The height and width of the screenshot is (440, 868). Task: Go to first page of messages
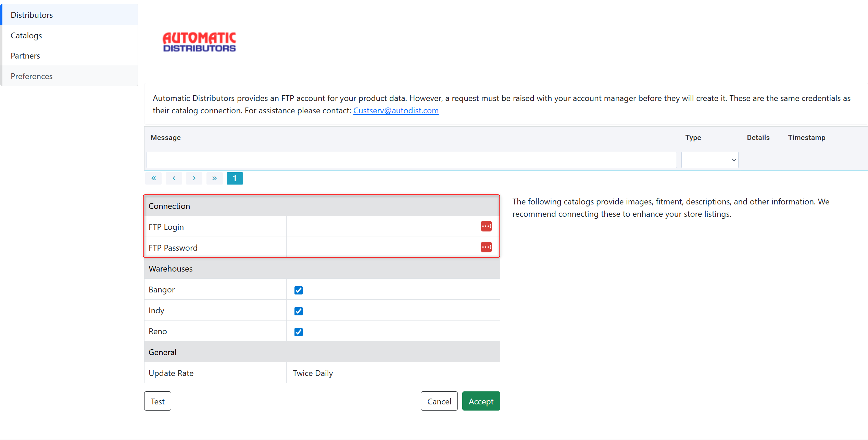point(154,178)
